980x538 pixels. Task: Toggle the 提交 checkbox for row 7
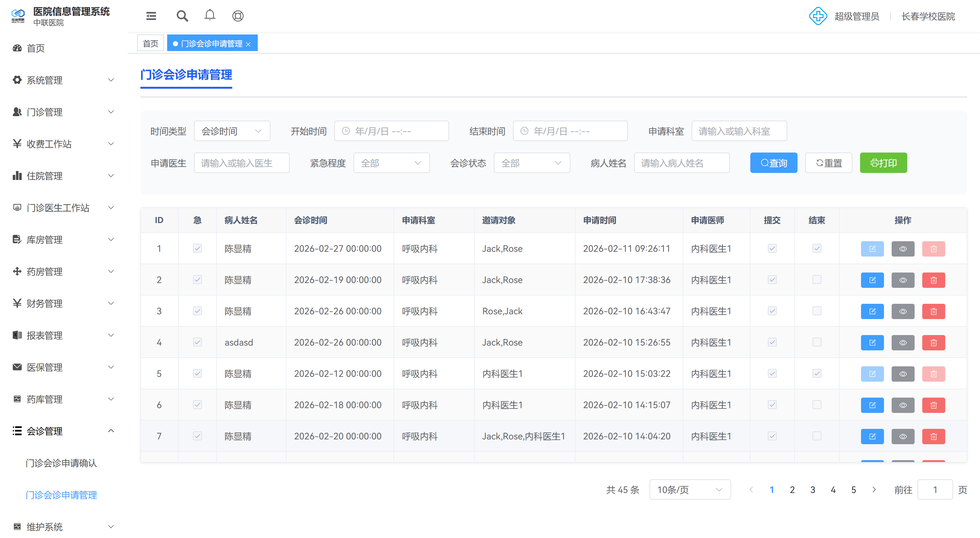[x=772, y=436]
